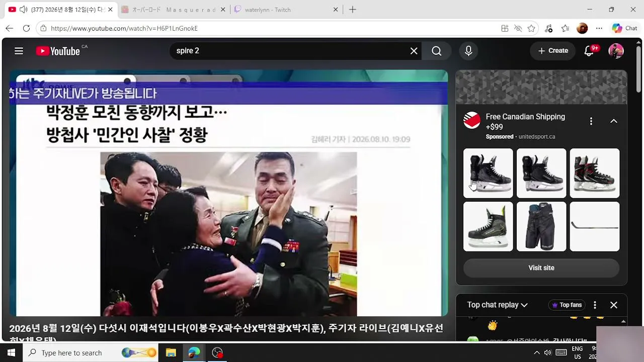Switch to the waterlynn - Twitch tab
The height and width of the screenshot is (362, 644).
point(287,10)
